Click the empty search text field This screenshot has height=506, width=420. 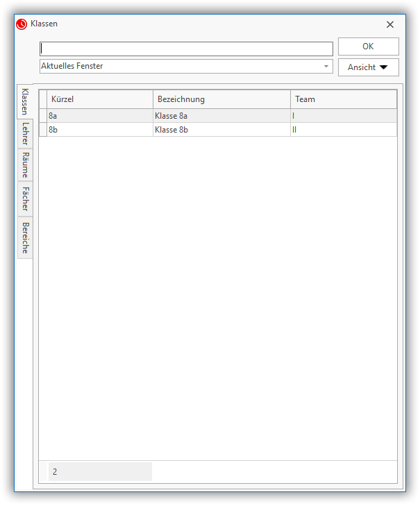tap(186, 49)
